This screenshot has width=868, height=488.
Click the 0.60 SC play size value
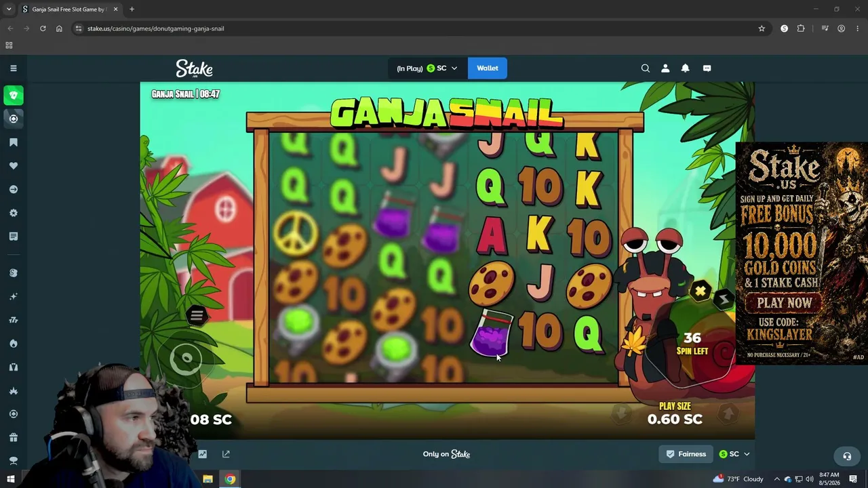(675, 419)
